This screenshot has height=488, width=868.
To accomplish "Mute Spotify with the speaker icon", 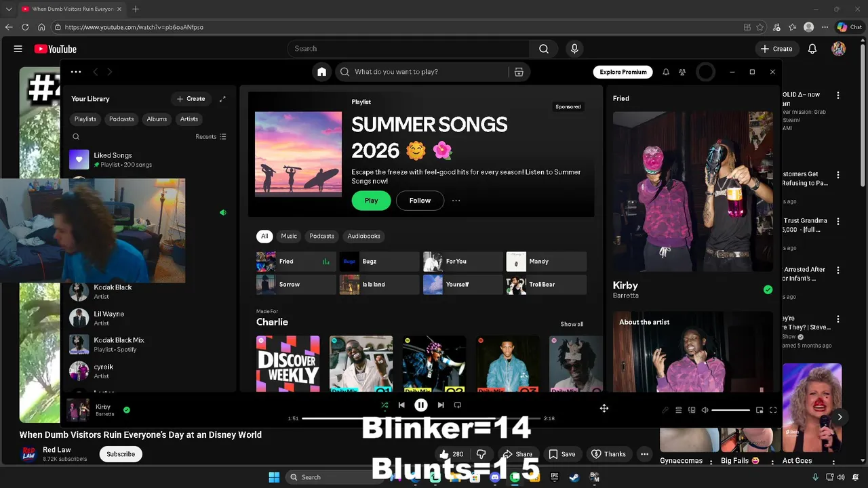I will coord(705,410).
